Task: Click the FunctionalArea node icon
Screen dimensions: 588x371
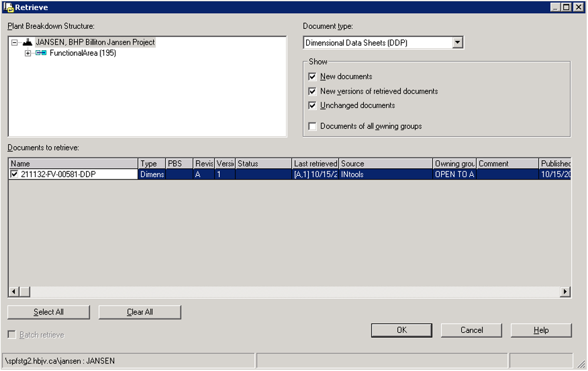Action: click(41, 53)
